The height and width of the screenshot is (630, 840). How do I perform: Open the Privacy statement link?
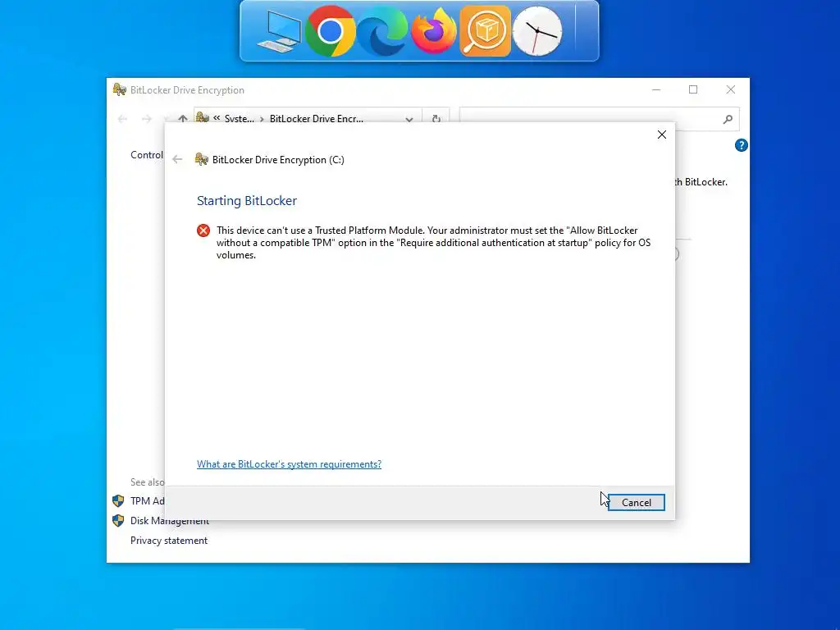[169, 541]
